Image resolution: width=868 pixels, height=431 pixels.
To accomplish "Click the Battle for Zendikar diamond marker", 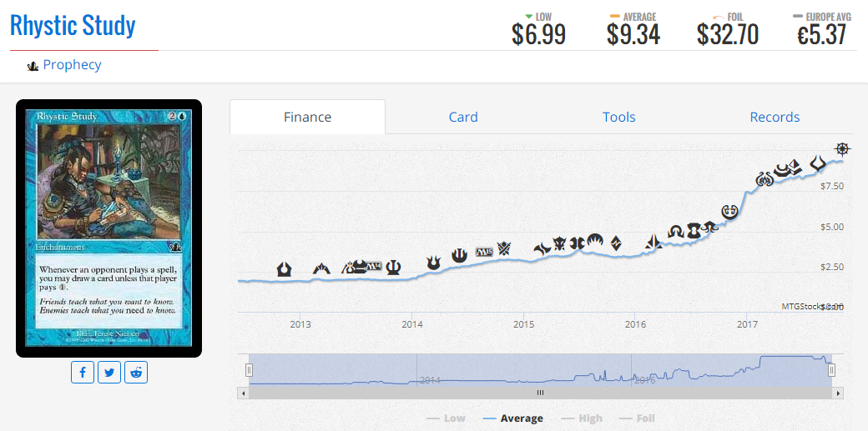I will 616,243.
